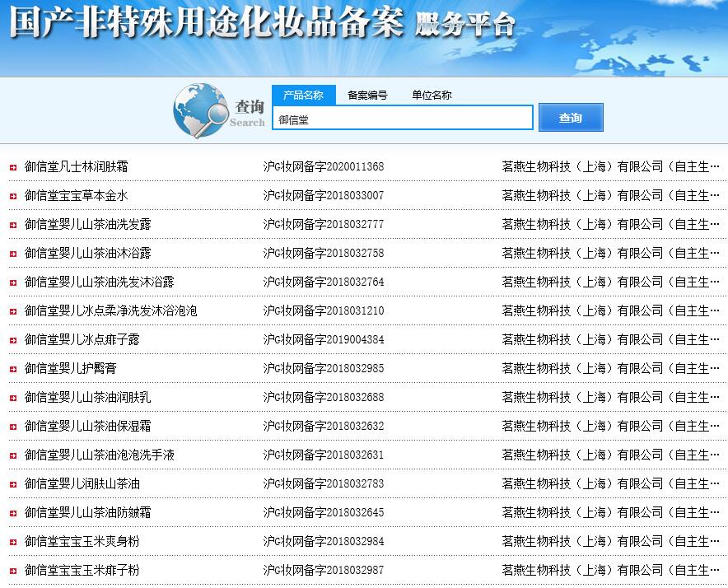Select record number 沪G妆网备字2018032777
This screenshot has height=588, width=728.
click(324, 224)
